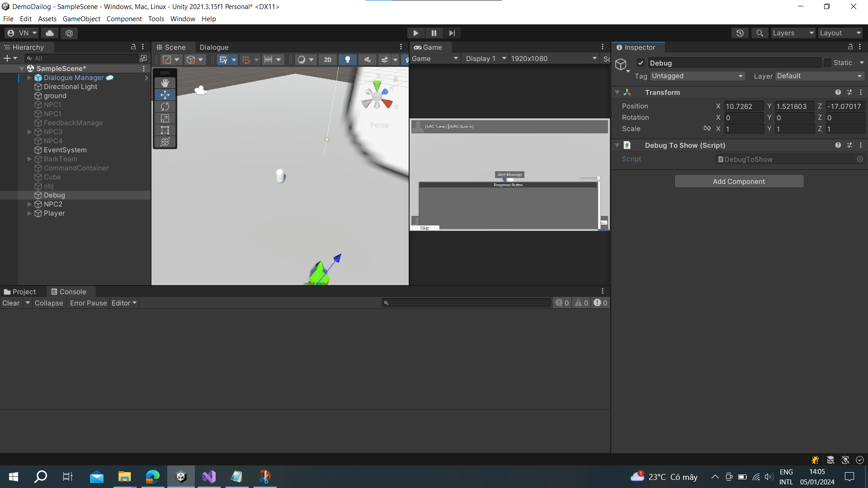Pick script object for DebugToShow field
The height and width of the screenshot is (488, 868).
tap(860, 159)
